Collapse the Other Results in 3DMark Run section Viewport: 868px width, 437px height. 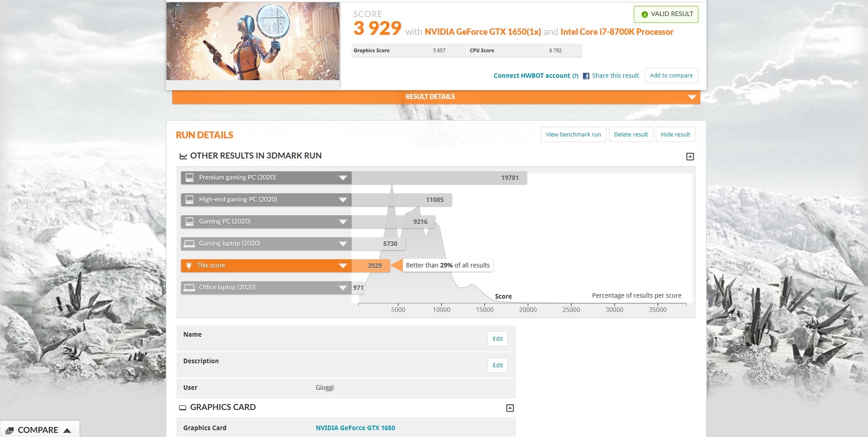pyautogui.click(x=690, y=157)
